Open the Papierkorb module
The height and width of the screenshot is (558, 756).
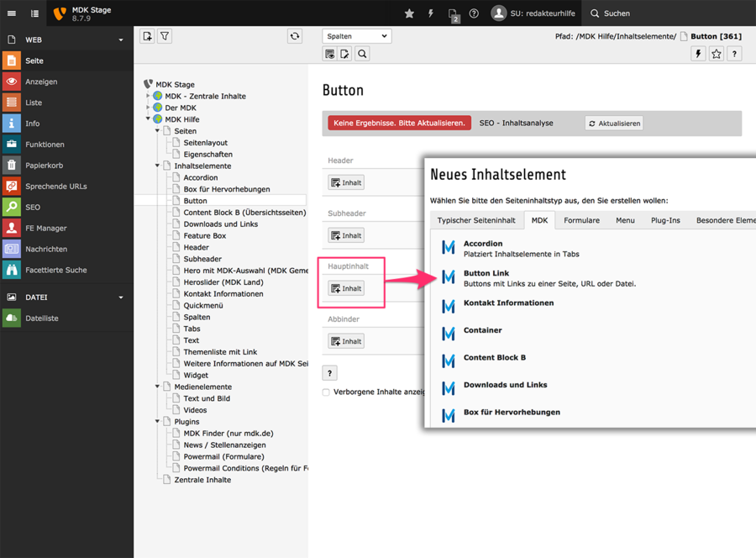(67, 166)
